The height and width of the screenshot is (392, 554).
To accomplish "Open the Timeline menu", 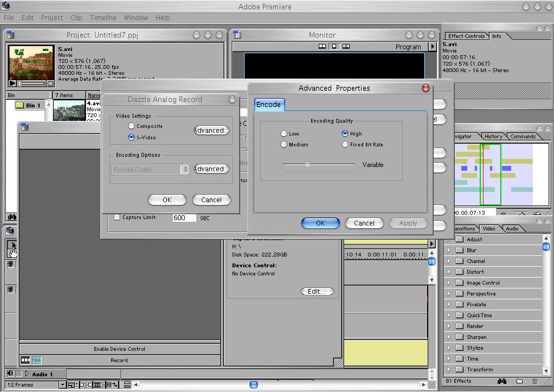I will (103, 18).
